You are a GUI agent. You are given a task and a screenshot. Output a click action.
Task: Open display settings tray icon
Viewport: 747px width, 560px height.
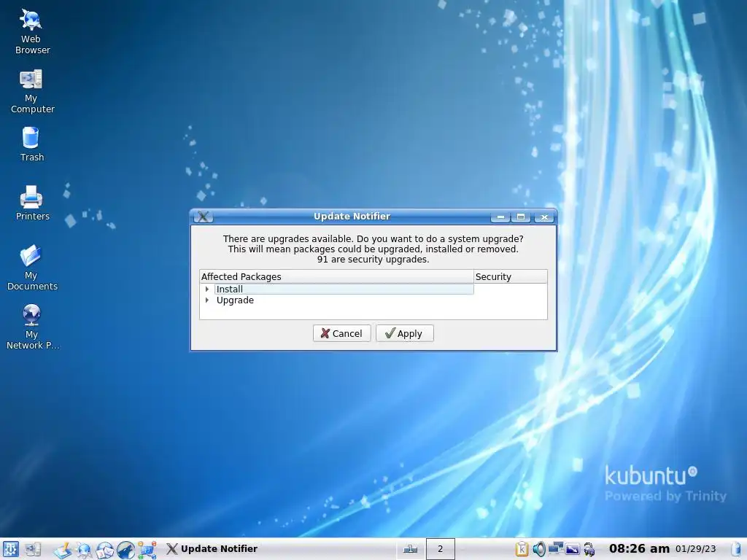(x=572, y=549)
